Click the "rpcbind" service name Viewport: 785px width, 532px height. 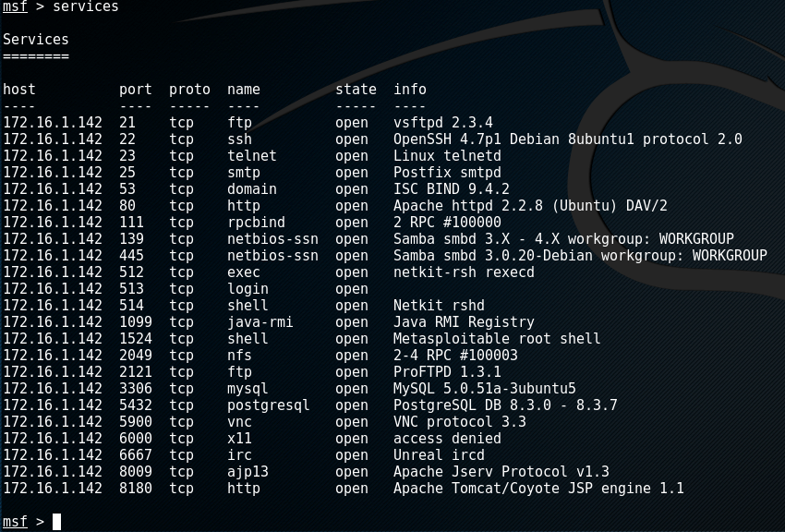256,223
